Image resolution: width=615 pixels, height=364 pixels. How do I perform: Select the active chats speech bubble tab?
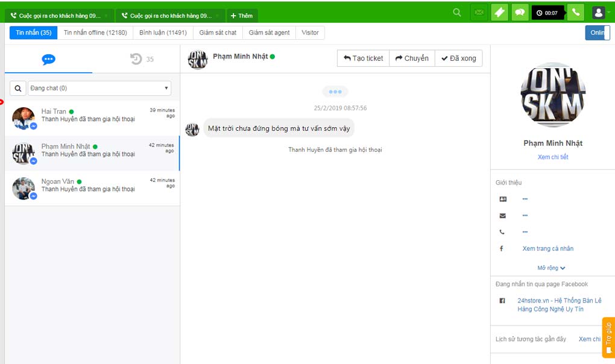pos(48,59)
